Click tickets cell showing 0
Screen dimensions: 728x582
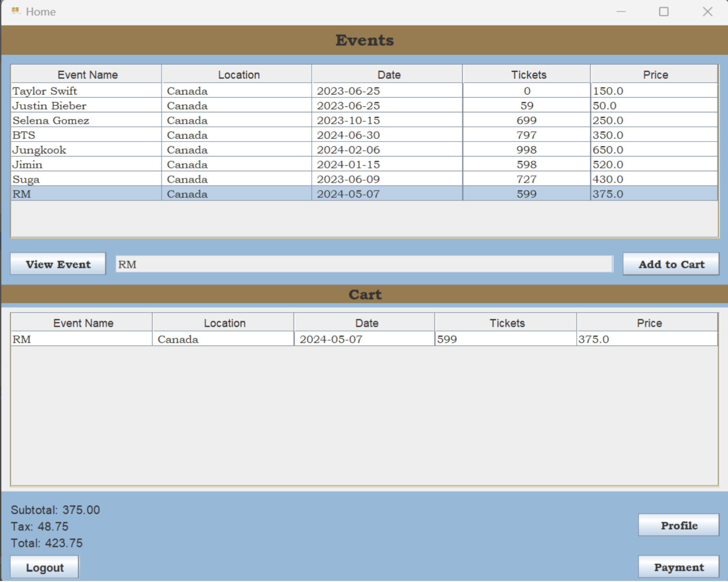point(527,91)
